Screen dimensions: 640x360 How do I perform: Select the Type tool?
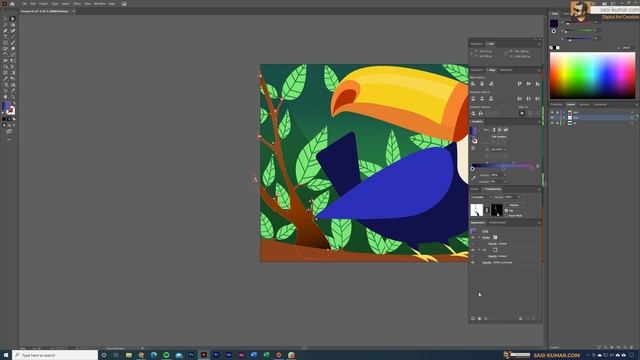5,37
